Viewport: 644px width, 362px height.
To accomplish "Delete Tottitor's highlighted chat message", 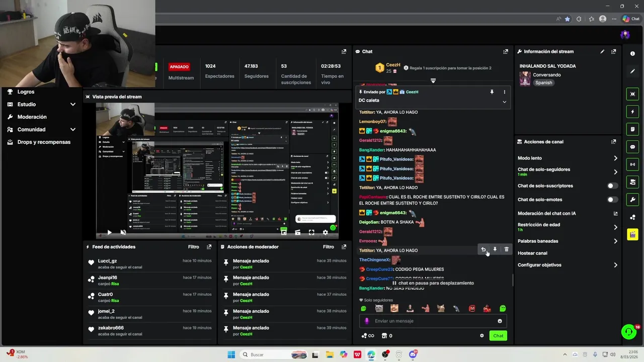I will (507, 249).
